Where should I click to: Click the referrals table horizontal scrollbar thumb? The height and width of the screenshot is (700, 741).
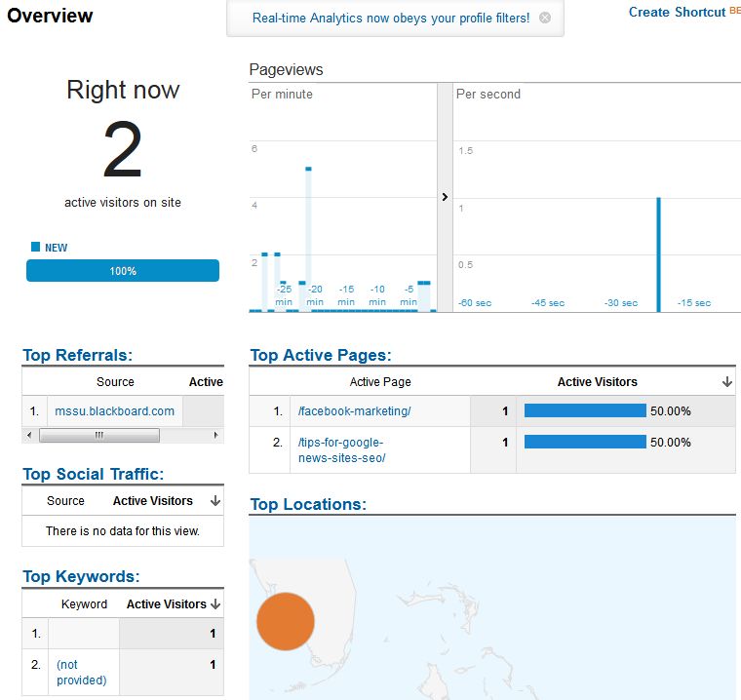[x=98, y=435]
